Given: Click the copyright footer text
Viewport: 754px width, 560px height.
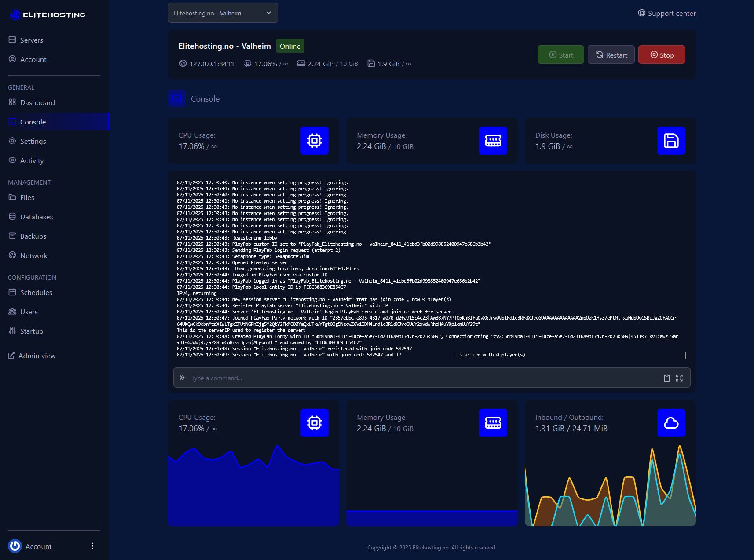Looking at the screenshot, I should (x=432, y=548).
